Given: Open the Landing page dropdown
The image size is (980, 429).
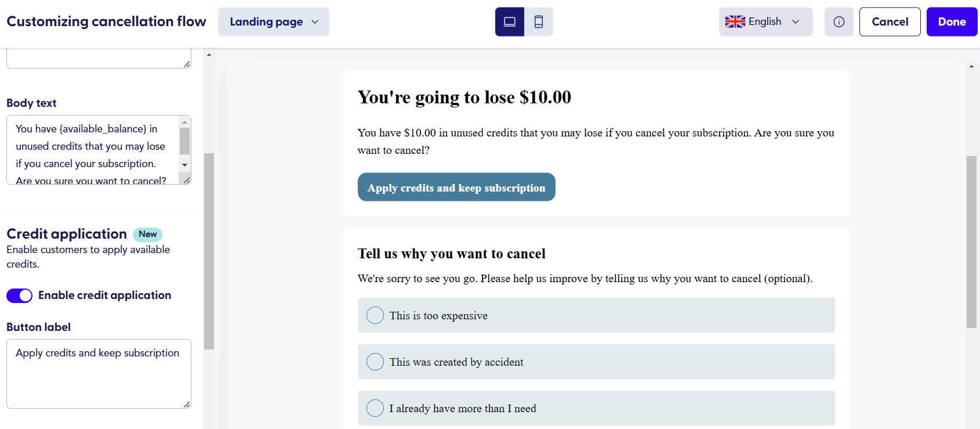Looking at the screenshot, I should click(x=274, y=22).
